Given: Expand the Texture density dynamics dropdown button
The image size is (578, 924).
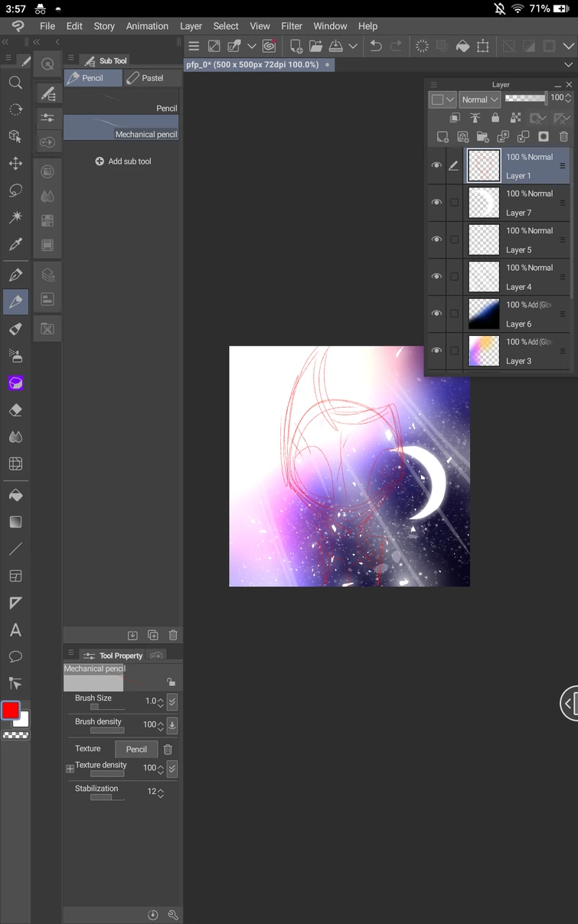Looking at the screenshot, I should coord(172,769).
